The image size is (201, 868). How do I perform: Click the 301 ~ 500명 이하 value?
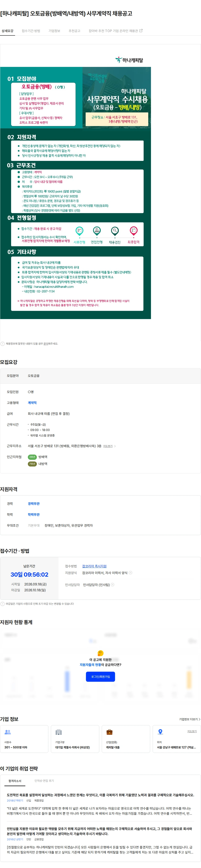point(16,747)
